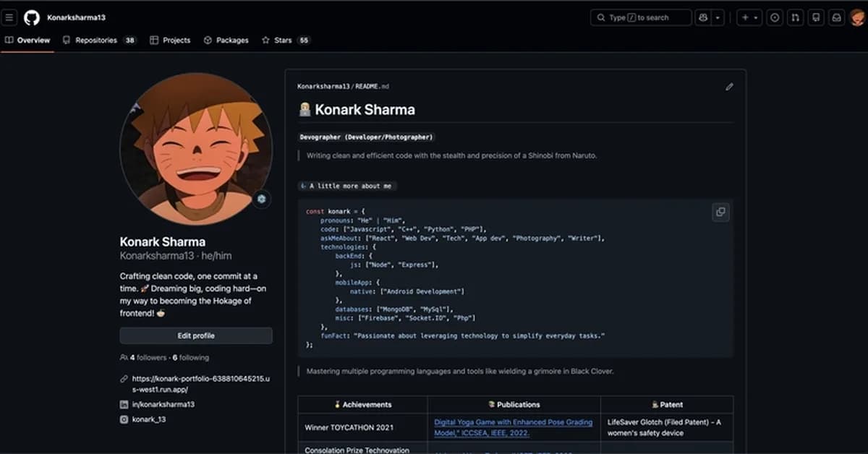Click the LinkedIn icon in sidebar
Image resolution: width=868 pixels, height=454 pixels.
tap(124, 405)
